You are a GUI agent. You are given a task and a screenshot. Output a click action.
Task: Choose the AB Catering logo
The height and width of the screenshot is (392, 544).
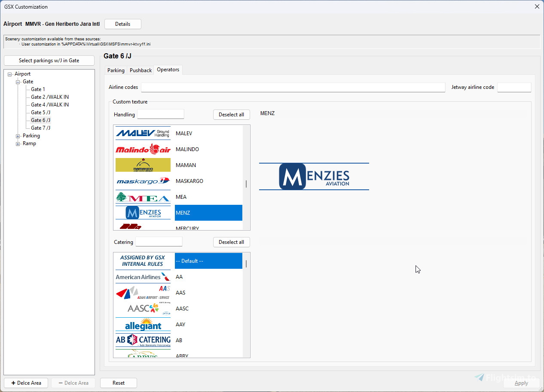[143, 340]
